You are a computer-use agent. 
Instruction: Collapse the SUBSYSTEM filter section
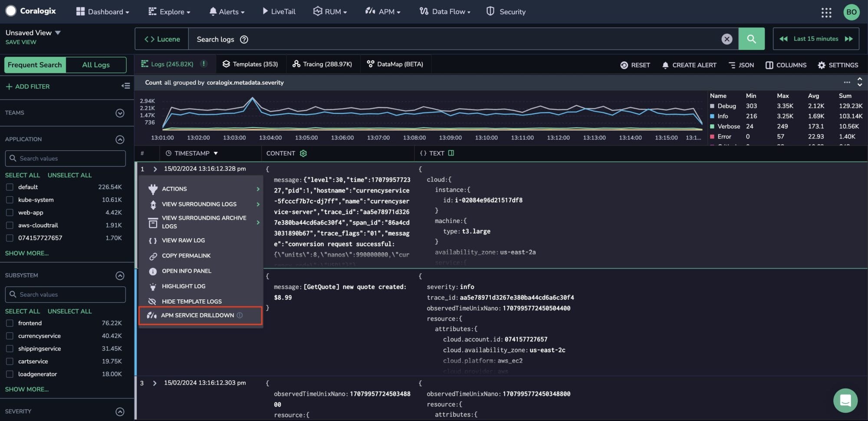point(120,275)
